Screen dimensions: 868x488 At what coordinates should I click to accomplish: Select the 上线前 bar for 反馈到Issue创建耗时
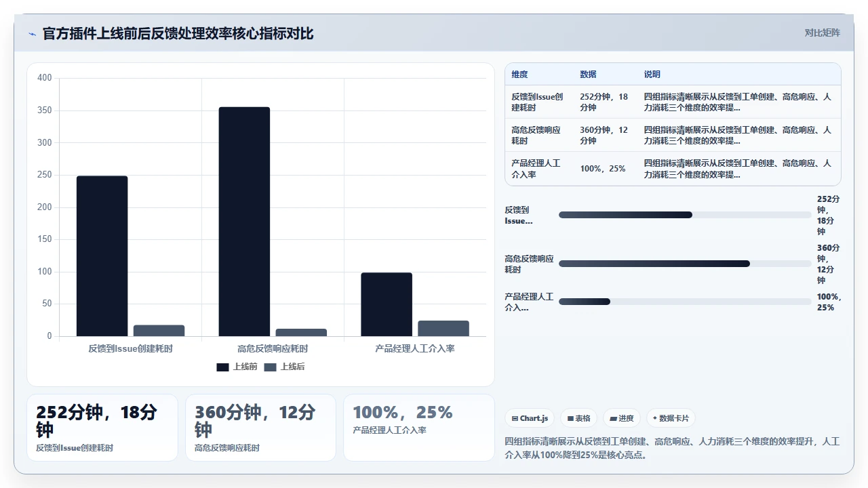click(x=102, y=256)
